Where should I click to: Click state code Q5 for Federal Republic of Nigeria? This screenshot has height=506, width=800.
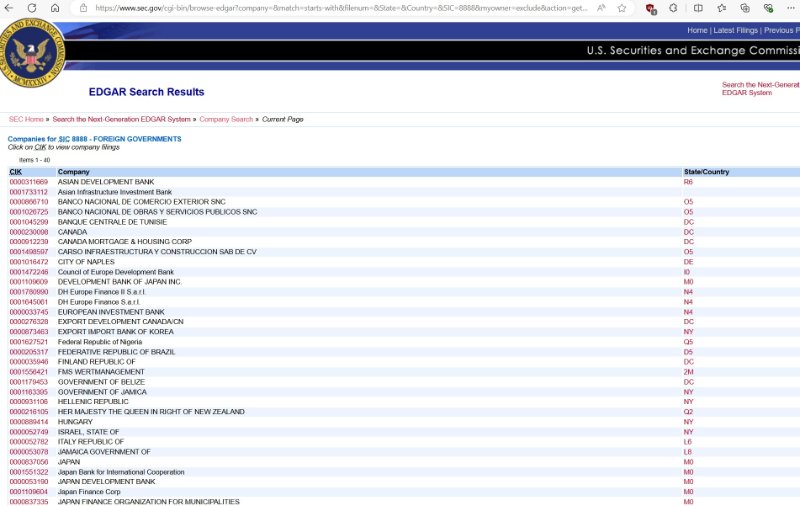pyautogui.click(x=688, y=342)
